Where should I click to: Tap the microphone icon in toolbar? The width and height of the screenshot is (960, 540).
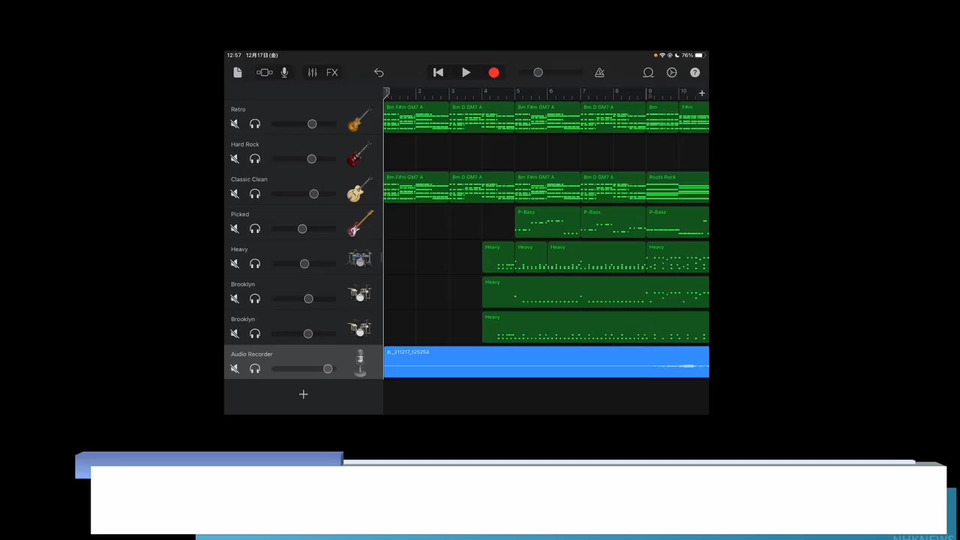(285, 72)
